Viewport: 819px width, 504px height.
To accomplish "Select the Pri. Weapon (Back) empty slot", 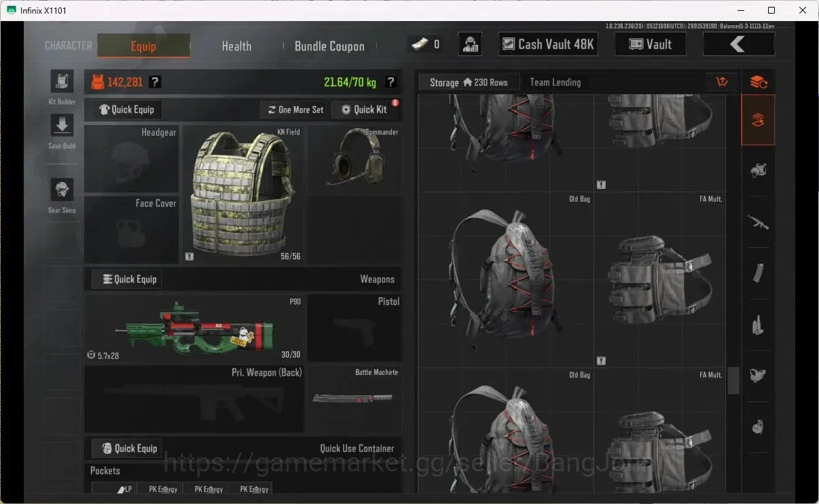I will 195,399.
